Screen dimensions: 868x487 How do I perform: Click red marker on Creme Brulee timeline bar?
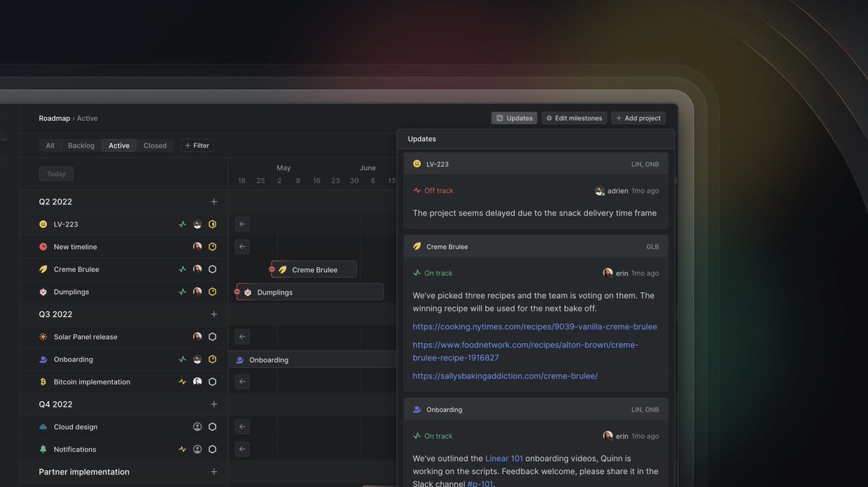tap(272, 269)
